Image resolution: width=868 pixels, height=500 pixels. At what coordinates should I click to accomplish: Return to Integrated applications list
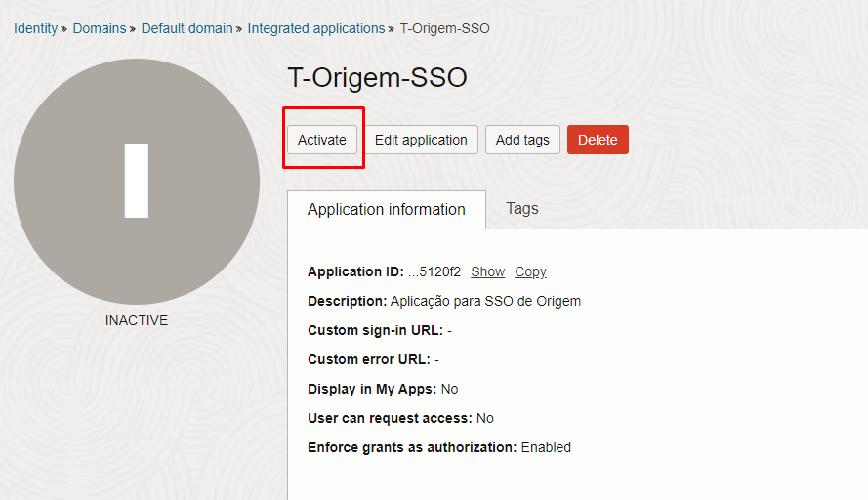tap(316, 28)
